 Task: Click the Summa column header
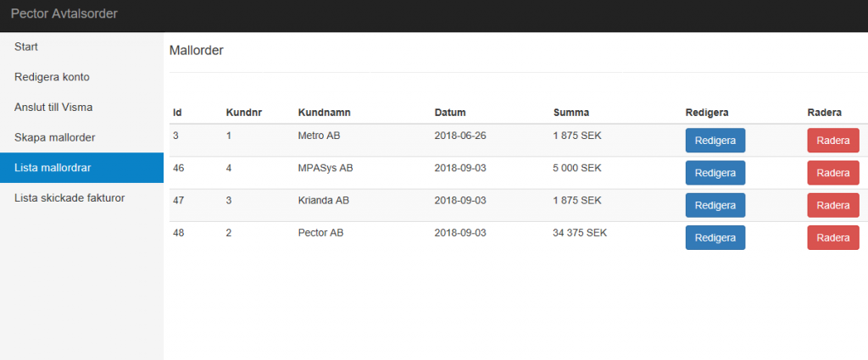(571, 113)
